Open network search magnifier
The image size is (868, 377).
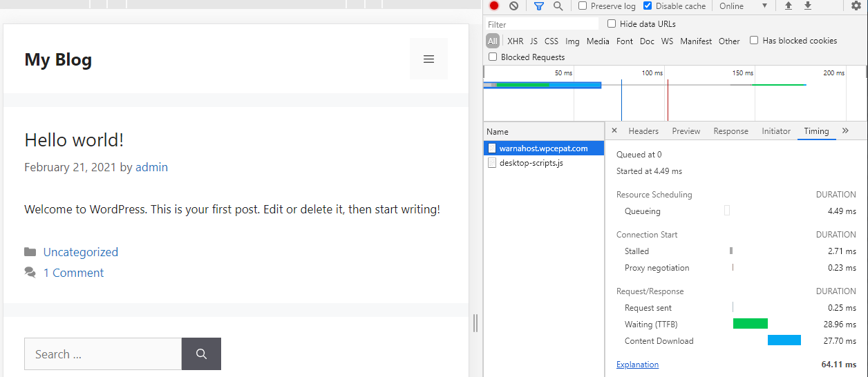click(558, 6)
